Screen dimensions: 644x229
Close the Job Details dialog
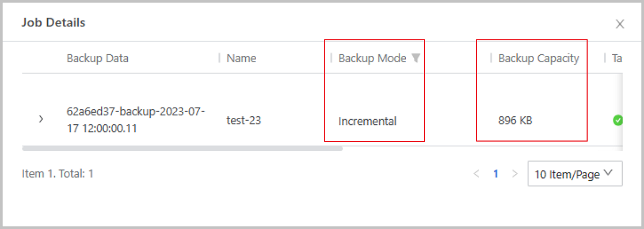click(620, 24)
